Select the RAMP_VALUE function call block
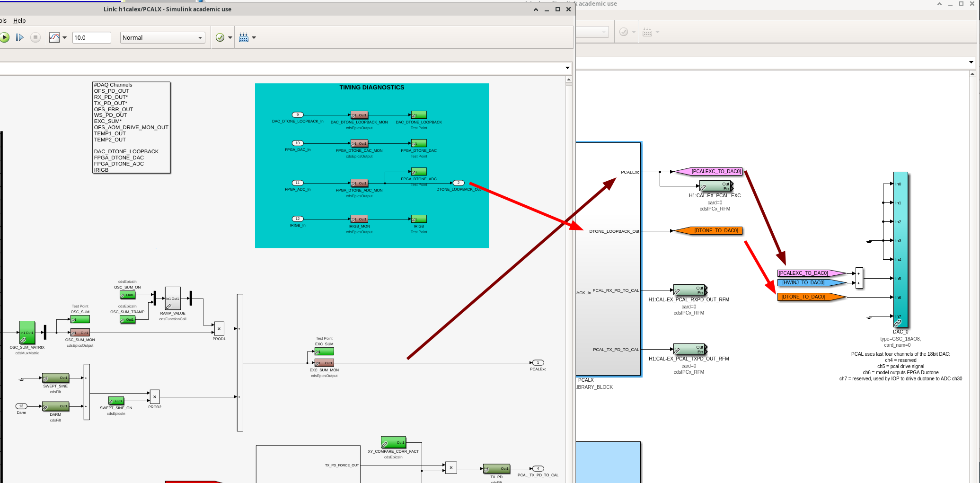980x483 pixels. (x=173, y=299)
